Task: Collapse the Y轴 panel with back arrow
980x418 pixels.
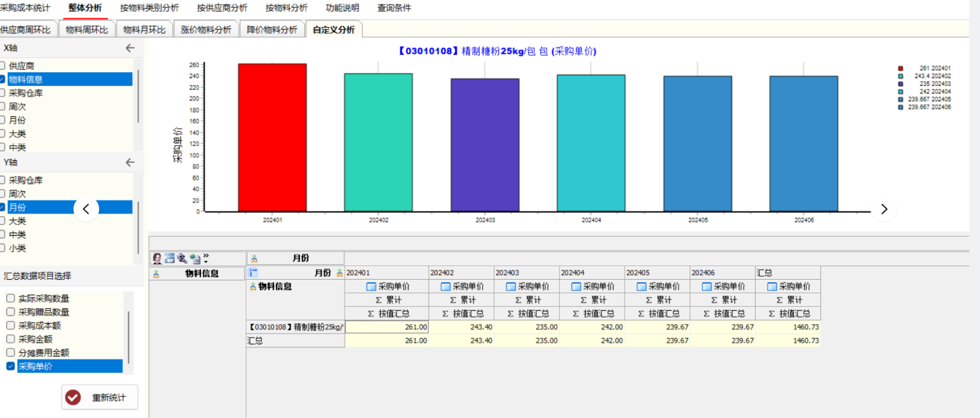Action: pyautogui.click(x=130, y=162)
